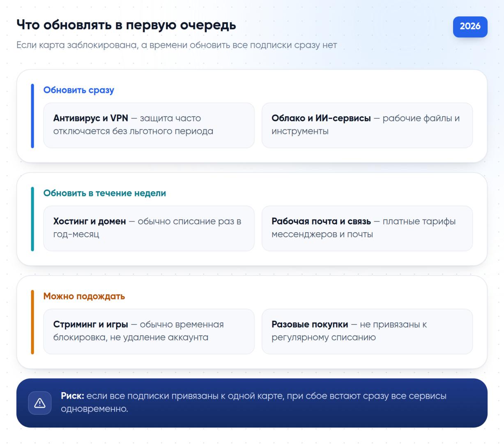Click the Риск: warning text

(253, 402)
